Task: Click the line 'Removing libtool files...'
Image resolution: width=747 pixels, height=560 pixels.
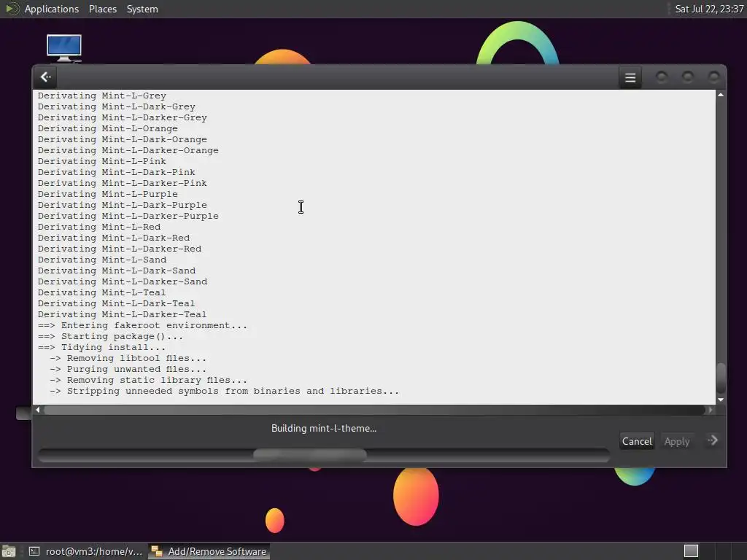Action: tap(128, 359)
